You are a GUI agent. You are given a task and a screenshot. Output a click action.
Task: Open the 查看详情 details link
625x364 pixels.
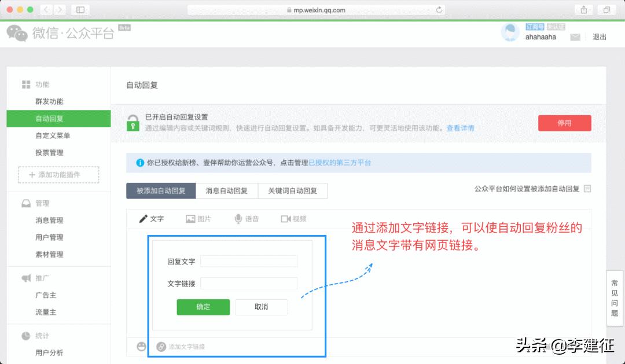click(x=460, y=128)
